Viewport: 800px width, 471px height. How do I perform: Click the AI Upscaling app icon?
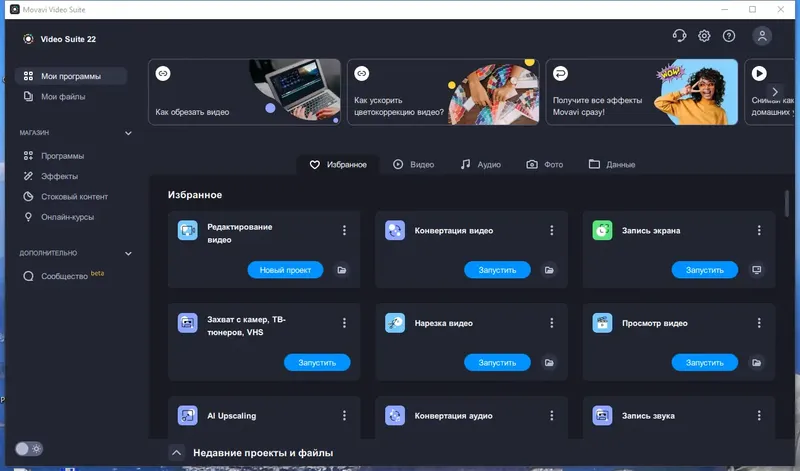click(188, 415)
